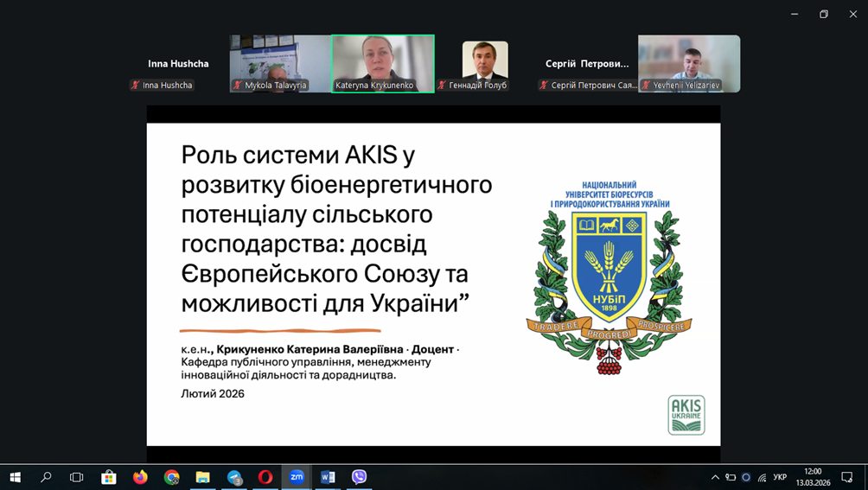
Task: Open the network Wi-Fi status flyout
Action: click(762, 477)
